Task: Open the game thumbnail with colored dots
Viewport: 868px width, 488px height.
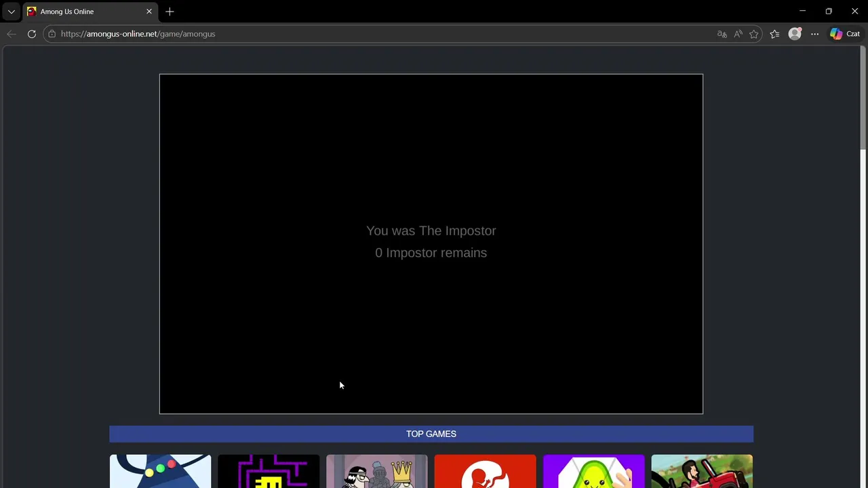Action: pos(160,471)
